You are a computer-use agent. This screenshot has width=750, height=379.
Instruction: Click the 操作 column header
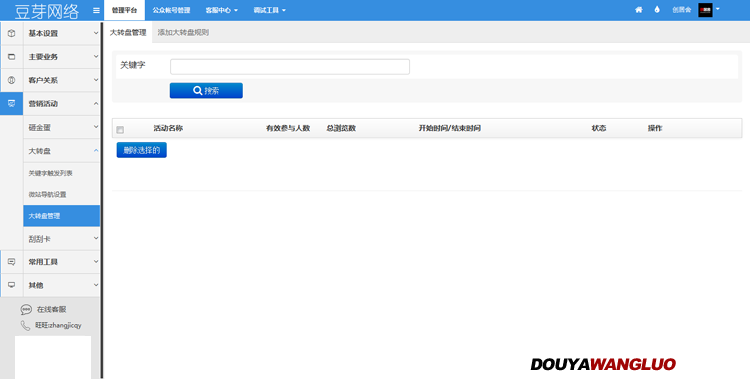point(655,128)
